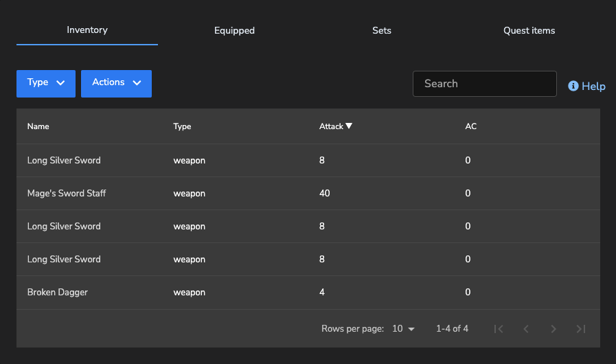Select the Broken Dagger item name
The image size is (616, 364).
tap(58, 292)
